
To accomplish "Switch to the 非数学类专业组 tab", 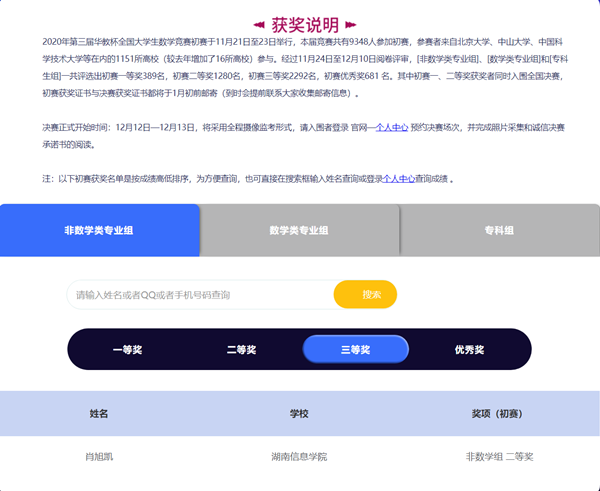I will (x=99, y=230).
